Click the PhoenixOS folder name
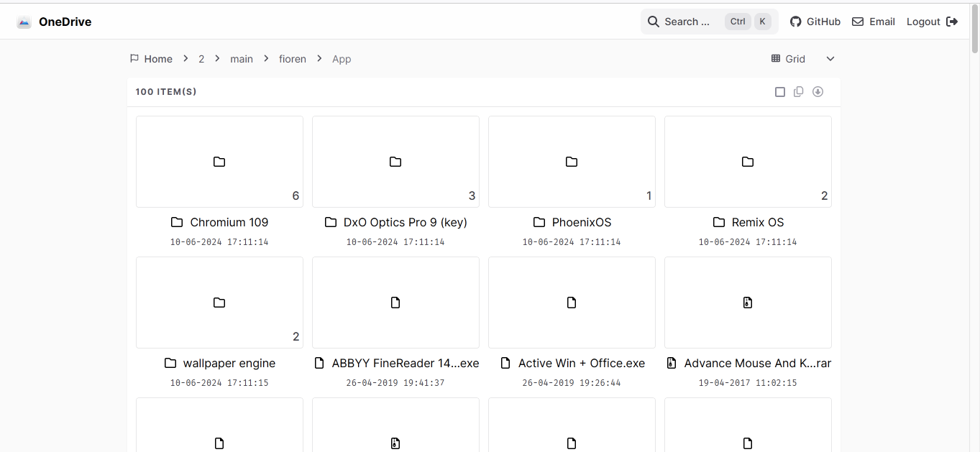The height and width of the screenshot is (452, 980). [582, 222]
